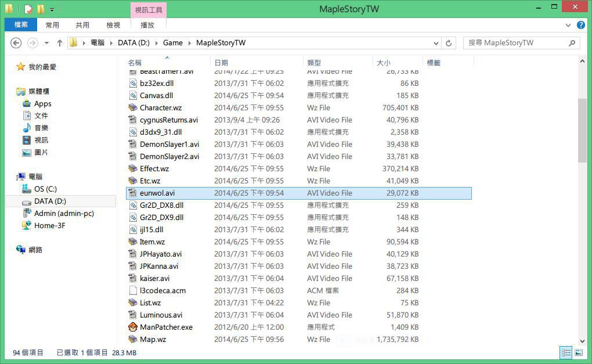
Task: Sort files by the 標籤 column header
Action: [448, 63]
